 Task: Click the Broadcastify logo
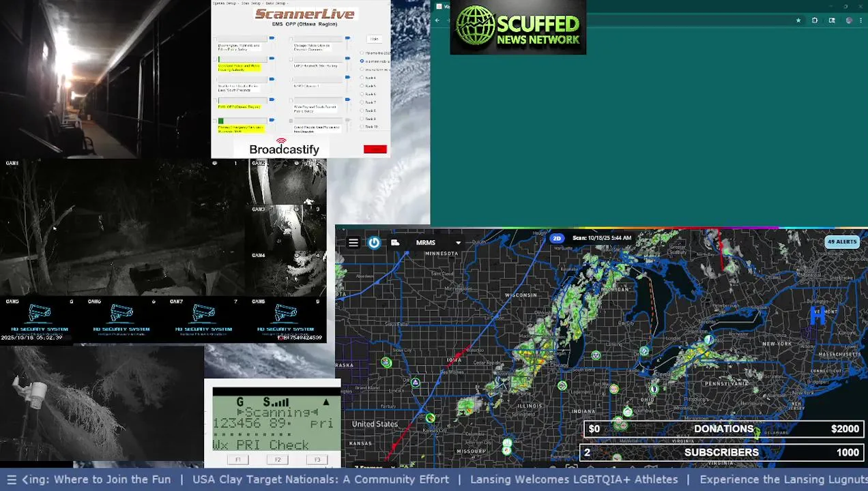coord(284,147)
